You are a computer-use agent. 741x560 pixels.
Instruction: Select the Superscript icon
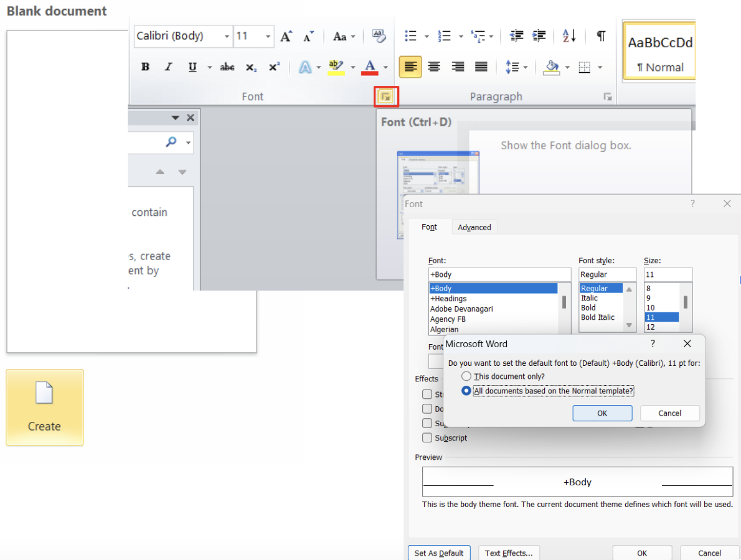[x=274, y=67]
